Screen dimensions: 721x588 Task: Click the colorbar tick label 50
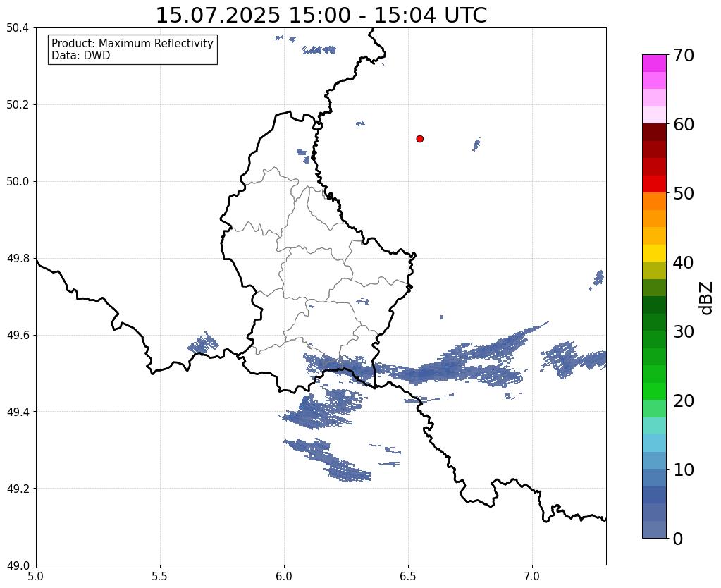pyautogui.click(x=684, y=193)
